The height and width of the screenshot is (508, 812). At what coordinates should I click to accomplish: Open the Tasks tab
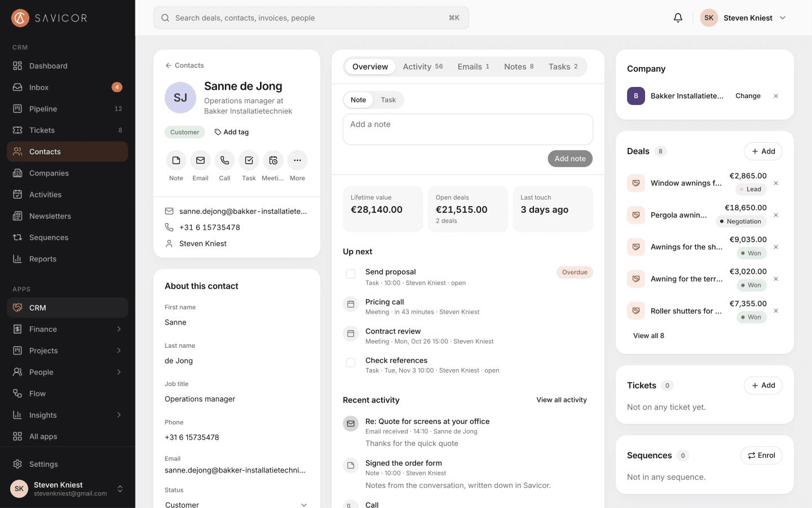click(563, 67)
